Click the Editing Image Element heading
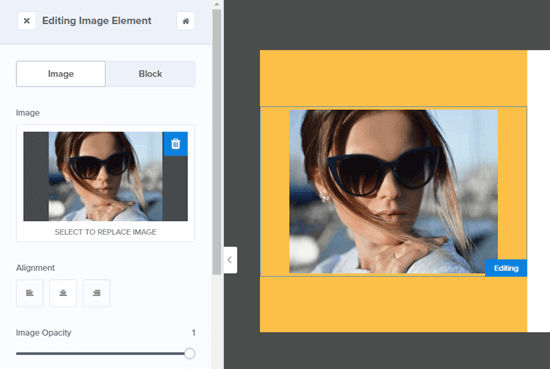 coord(97,21)
